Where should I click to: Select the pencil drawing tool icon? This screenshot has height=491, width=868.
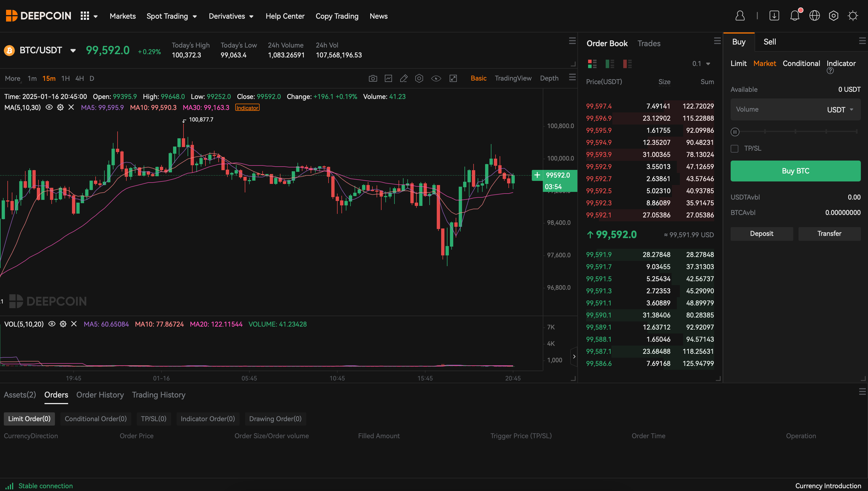pyautogui.click(x=404, y=79)
